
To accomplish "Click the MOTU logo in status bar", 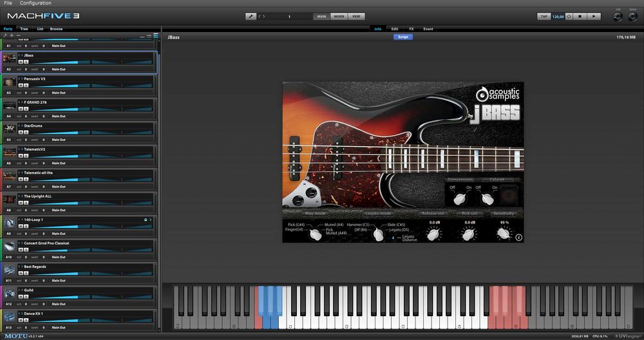I will [16, 336].
